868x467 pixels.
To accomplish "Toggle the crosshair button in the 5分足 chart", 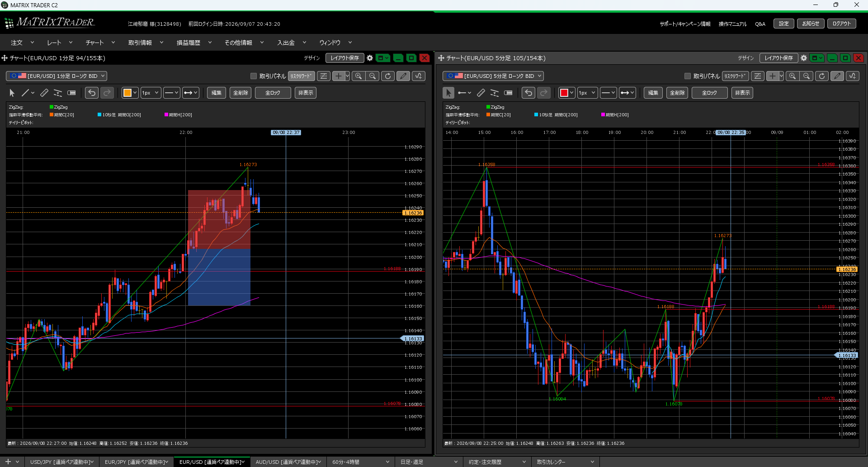I will pyautogui.click(x=772, y=76).
